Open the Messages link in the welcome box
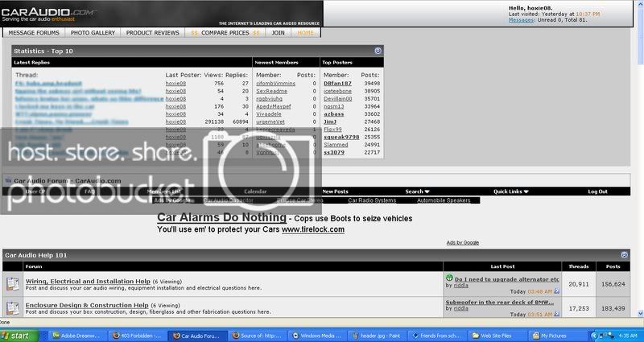Screen dimensions: 644x342 point(522,19)
